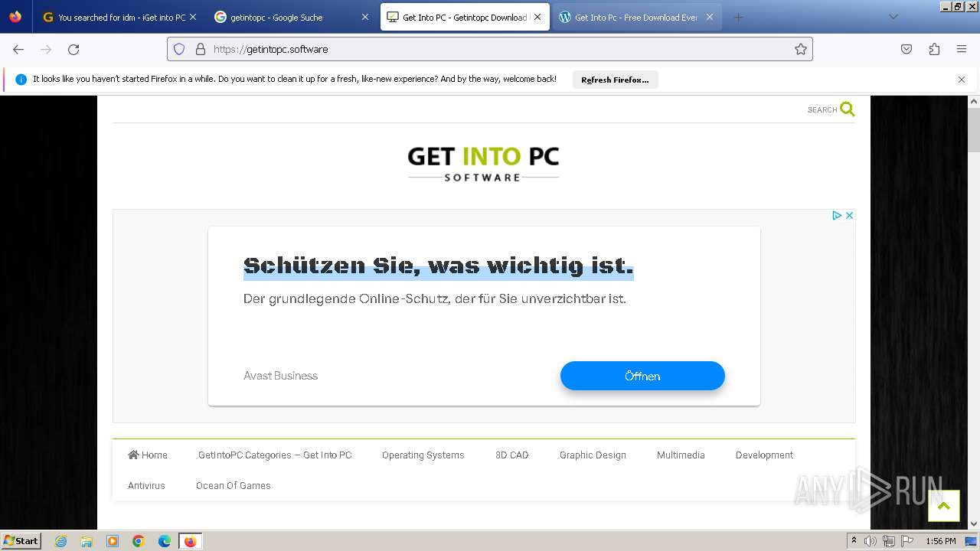This screenshot has width=980, height=551.
Task: Click the Firefox taskbar button
Action: pos(190,541)
